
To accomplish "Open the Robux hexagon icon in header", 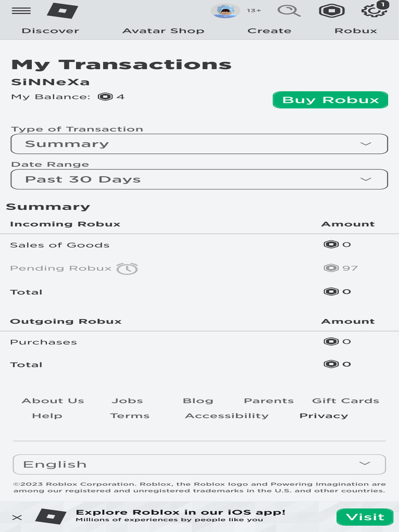I will 332,10.
